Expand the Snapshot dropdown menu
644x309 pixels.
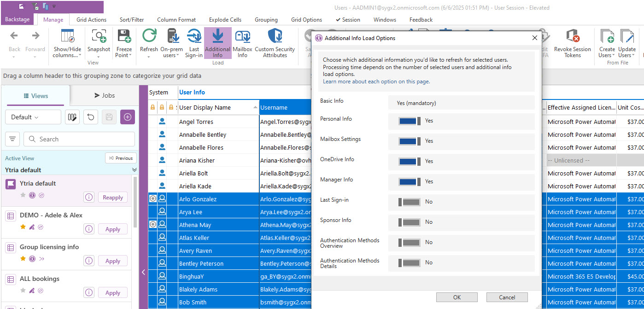pyautogui.click(x=99, y=55)
